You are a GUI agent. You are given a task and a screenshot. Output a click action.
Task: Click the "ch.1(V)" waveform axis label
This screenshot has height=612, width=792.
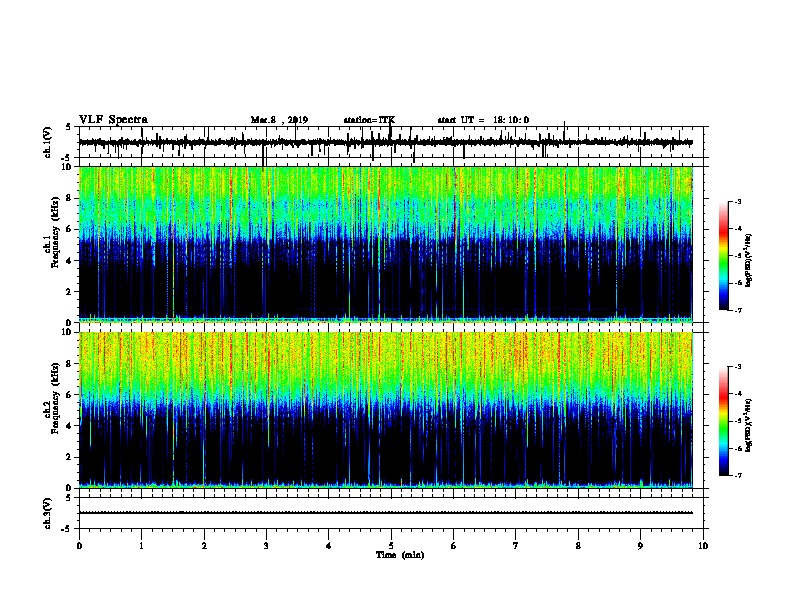(48, 142)
